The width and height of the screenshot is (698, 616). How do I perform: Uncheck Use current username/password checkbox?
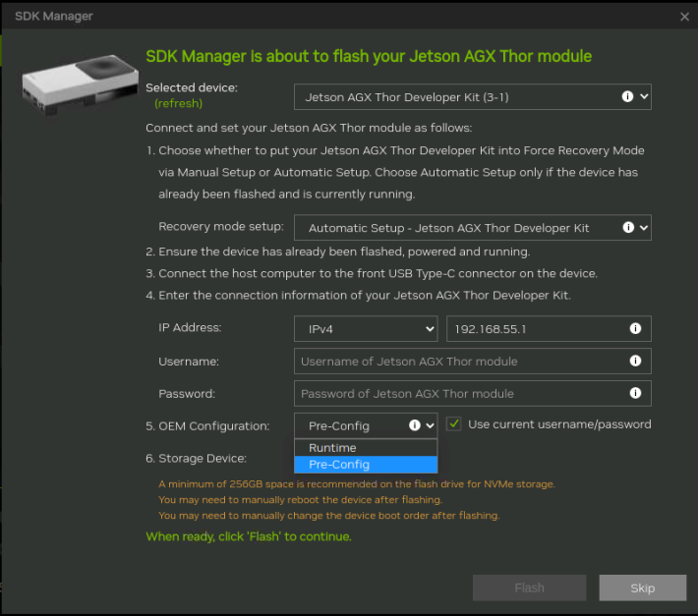point(453,423)
